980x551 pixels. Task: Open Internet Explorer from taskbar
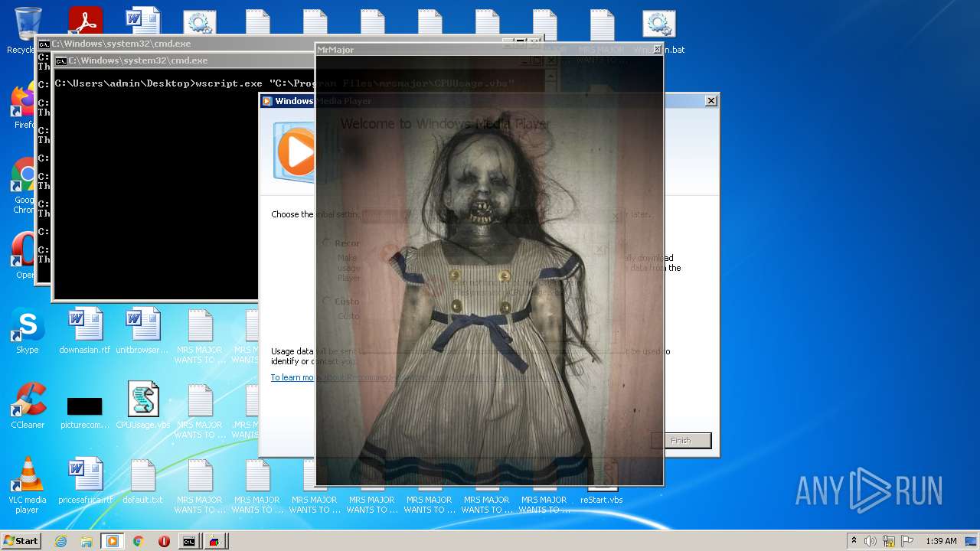point(60,541)
